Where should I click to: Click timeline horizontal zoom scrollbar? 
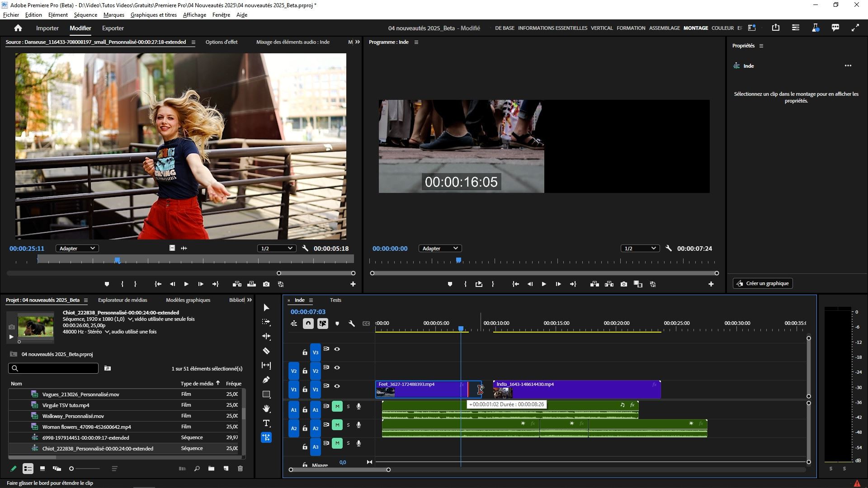340,469
